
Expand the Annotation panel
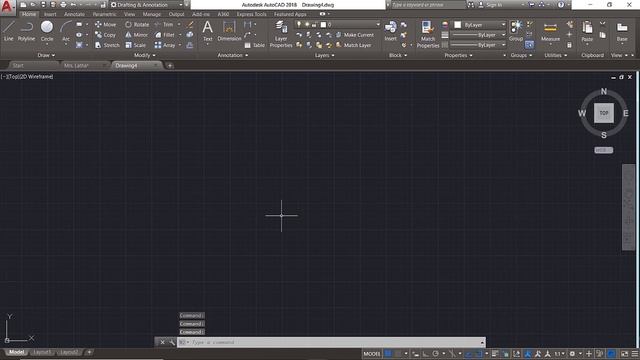click(x=233, y=55)
